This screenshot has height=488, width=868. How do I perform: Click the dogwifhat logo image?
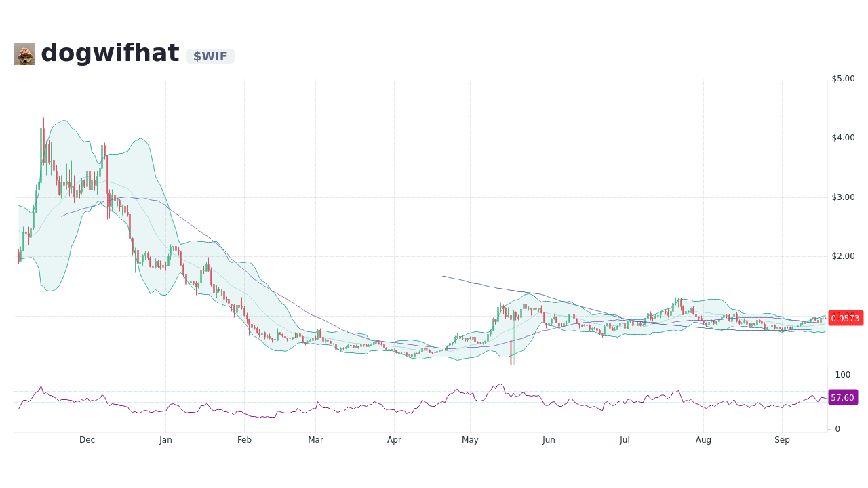(23, 54)
